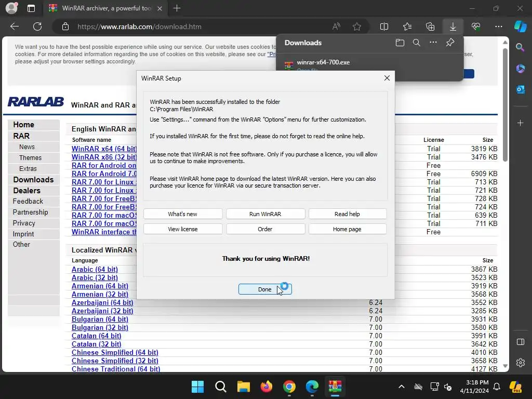Open Partnership page link
Image resolution: width=532 pixels, height=399 pixels.
tap(30, 212)
